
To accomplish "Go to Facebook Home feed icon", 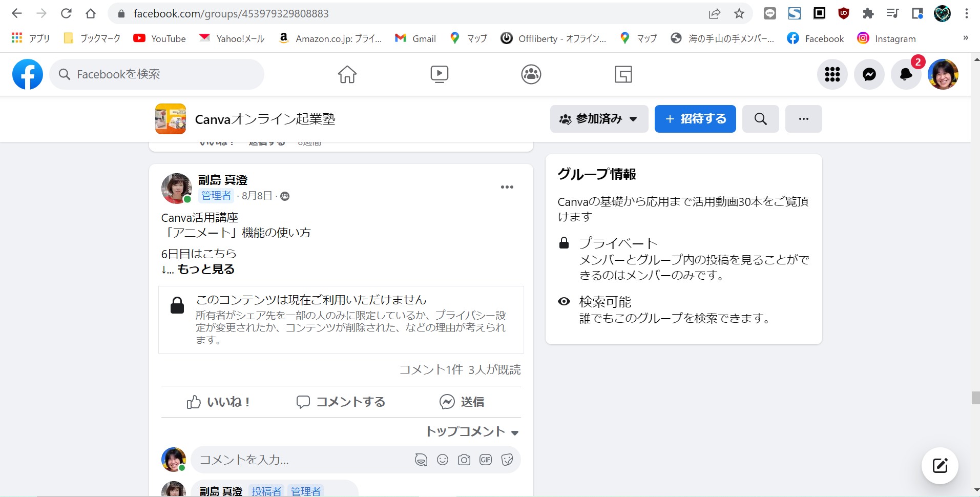I will point(347,74).
